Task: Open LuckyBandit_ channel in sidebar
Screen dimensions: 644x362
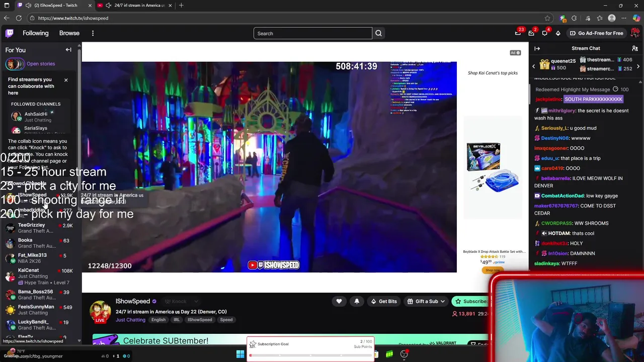Action: click(39, 325)
